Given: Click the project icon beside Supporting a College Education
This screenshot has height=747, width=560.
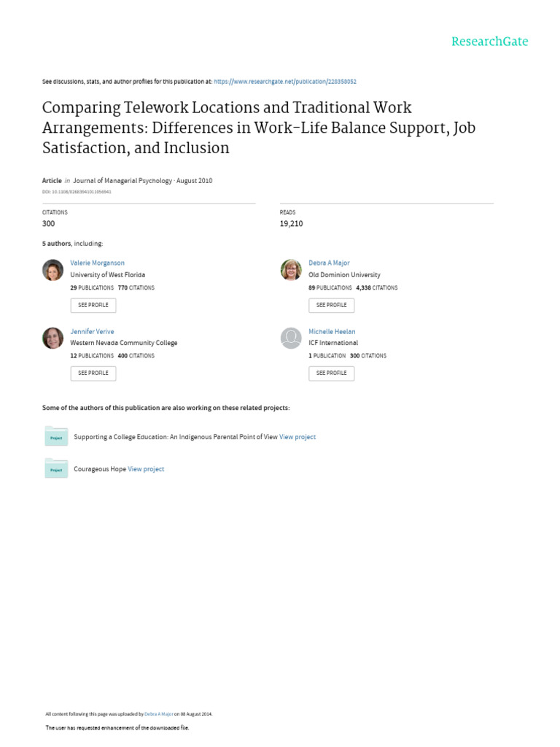Looking at the screenshot, I should click(56, 437).
